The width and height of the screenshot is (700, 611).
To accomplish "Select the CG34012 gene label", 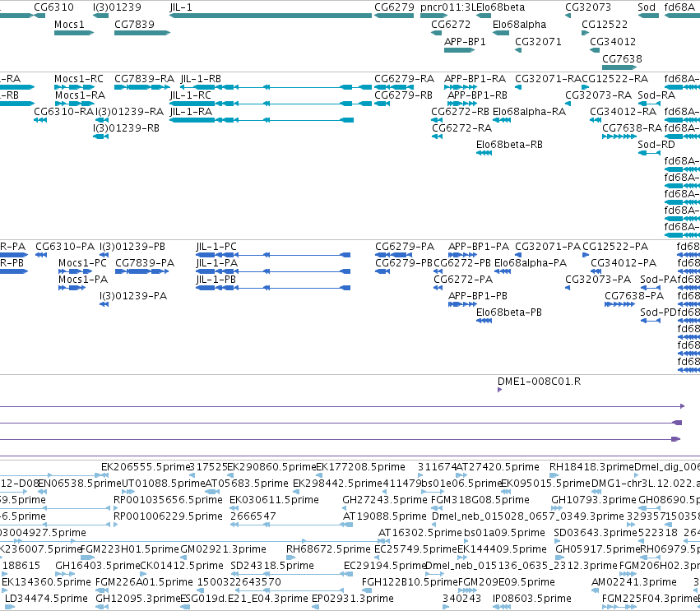I will 613,41.
